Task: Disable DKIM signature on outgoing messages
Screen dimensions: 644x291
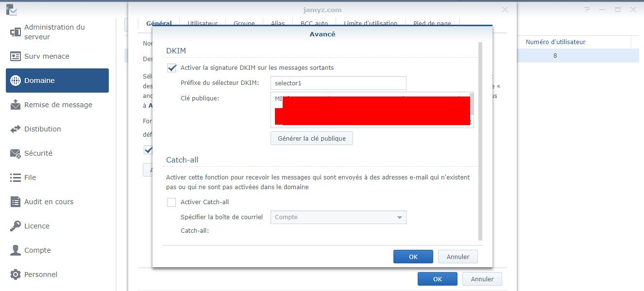Action: [171, 68]
